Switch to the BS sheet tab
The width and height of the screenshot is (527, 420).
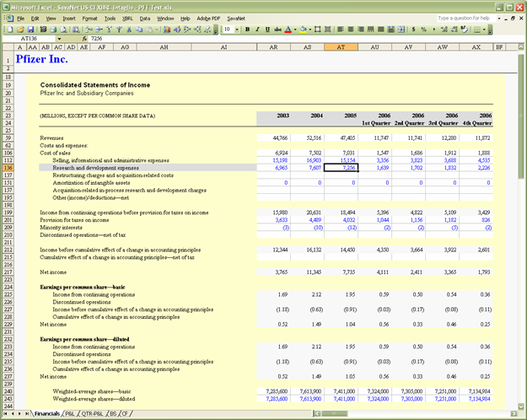click(113, 413)
